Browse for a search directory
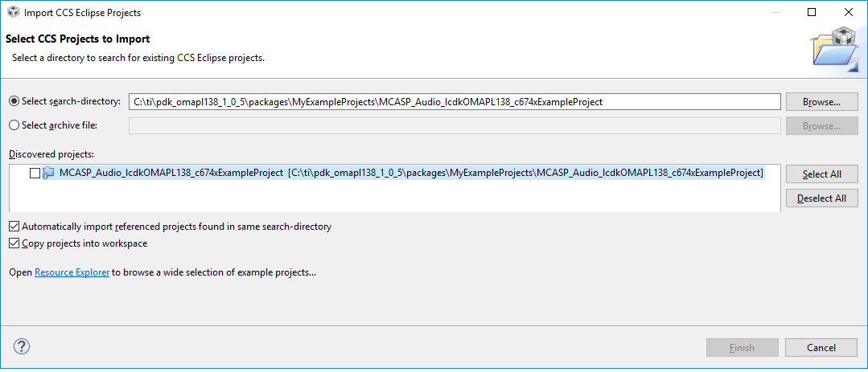The width and height of the screenshot is (868, 372). tap(821, 102)
